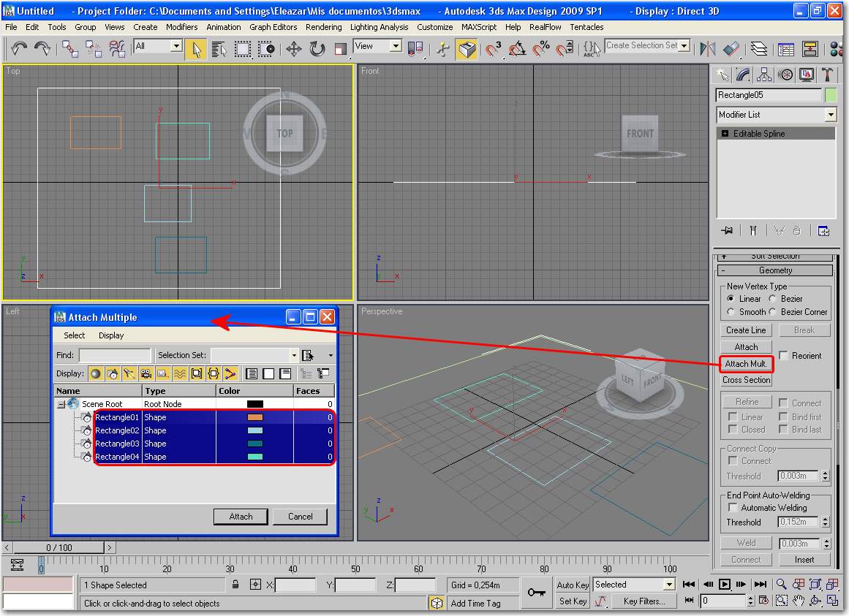Click Attach button in Attach Multiple dialog
849x616 pixels.
[241, 517]
